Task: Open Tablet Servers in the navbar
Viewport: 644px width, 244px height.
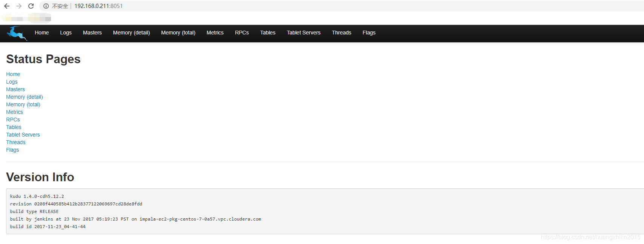Action: (303, 33)
